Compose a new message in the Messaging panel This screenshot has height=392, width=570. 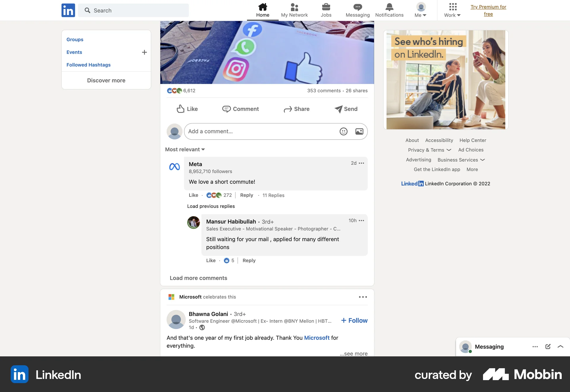(548, 347)
